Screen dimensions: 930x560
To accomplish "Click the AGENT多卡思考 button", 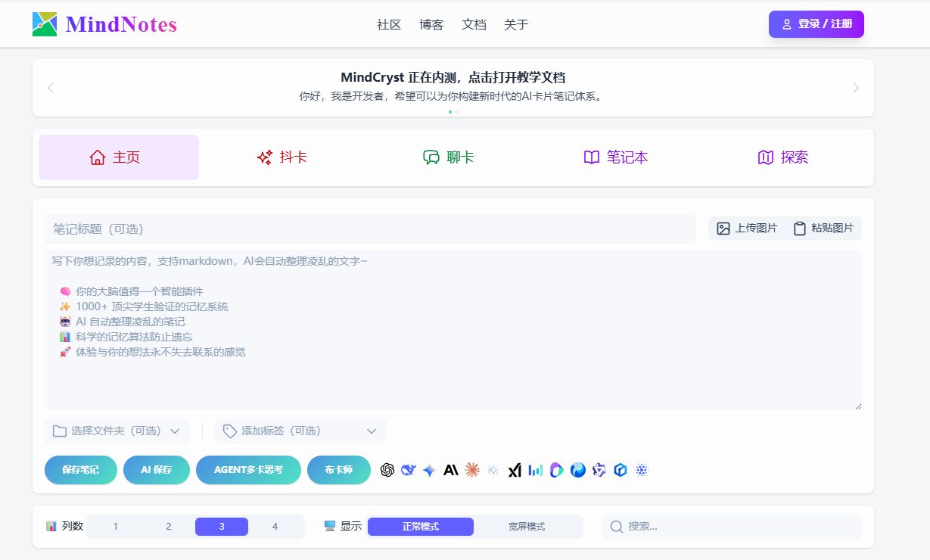I will 248,470.
